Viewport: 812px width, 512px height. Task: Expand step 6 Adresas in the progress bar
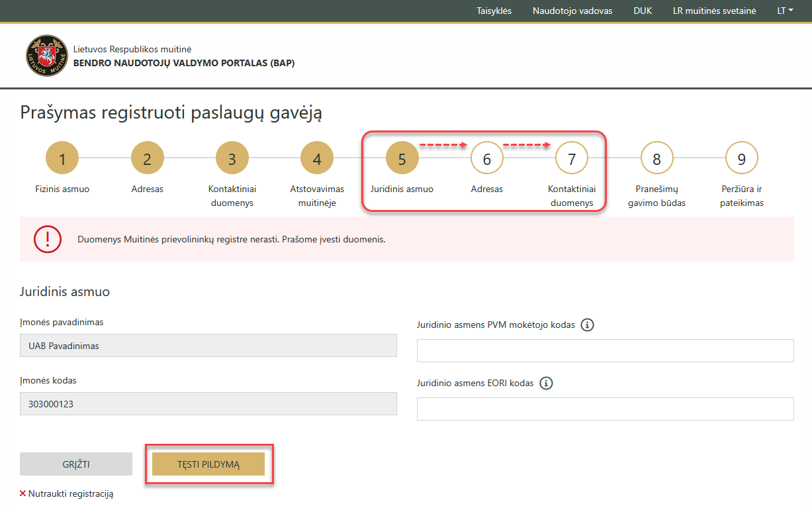[x=486, y=158]
